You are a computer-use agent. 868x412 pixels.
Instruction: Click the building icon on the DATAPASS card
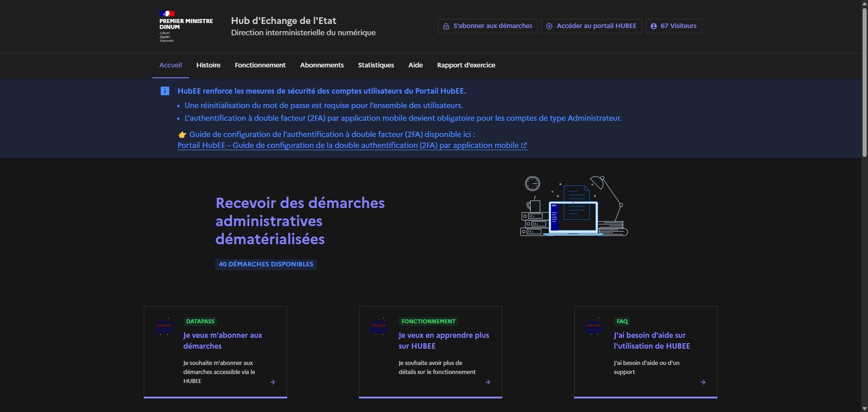164,327
